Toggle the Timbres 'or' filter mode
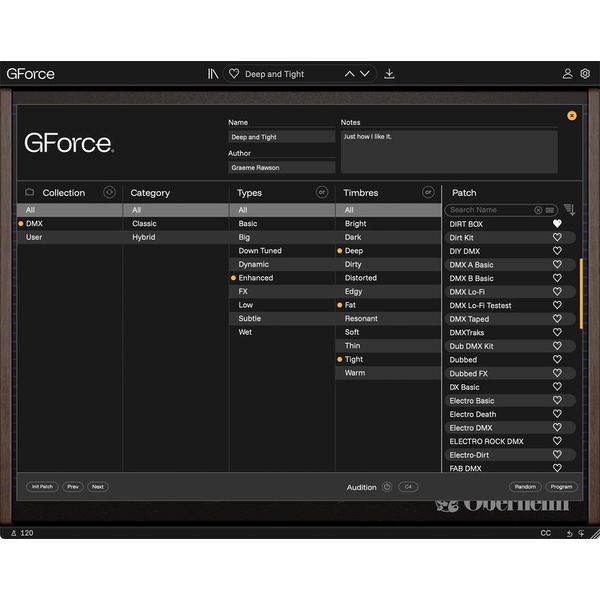Screen dimensions: 600x600 pos(428,192)
